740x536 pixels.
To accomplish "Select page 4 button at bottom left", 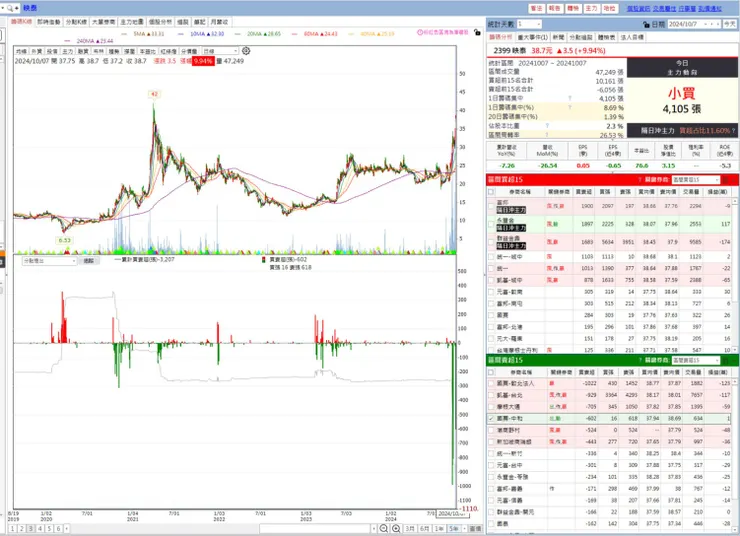I will click(x=40, y=529).
